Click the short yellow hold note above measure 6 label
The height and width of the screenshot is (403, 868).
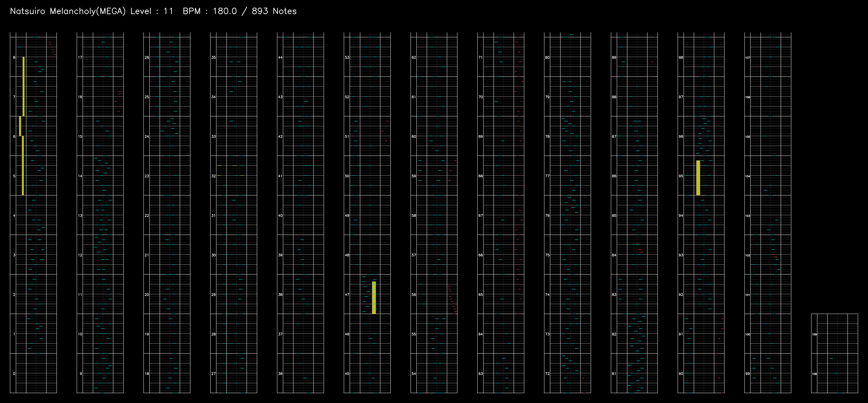(x=20, y=126)
